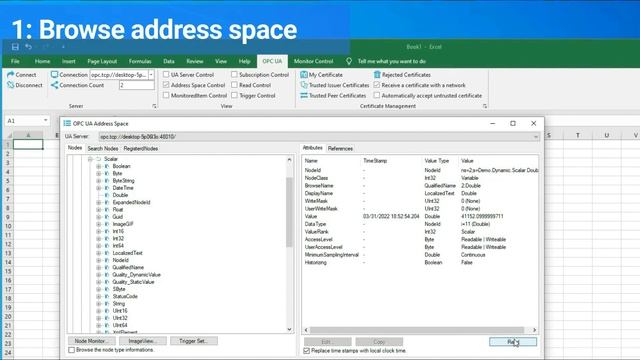
Task: Click the Scalar folder icon
Action: (98, 159)
